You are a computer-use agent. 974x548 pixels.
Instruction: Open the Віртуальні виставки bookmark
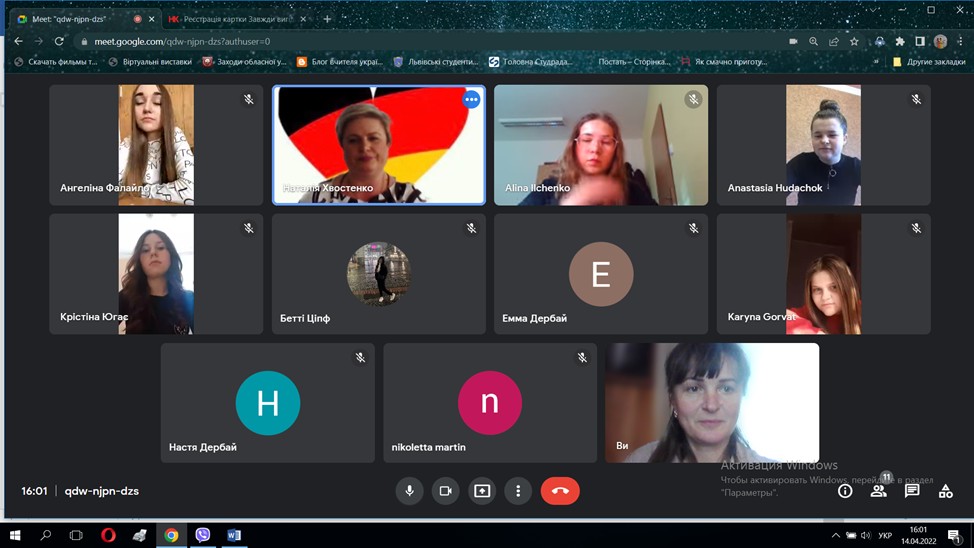(x=149, y=62)
